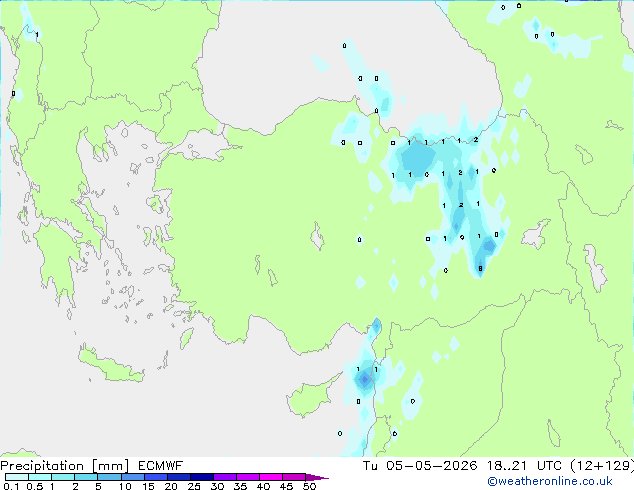Pick the 1–2 mm legend color swatch
The image size is (634, 490).
click(63, 477)
